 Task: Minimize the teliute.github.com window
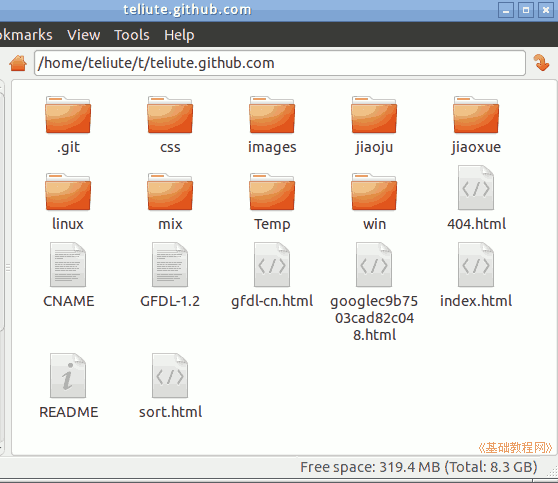click(x=506, y=10)
